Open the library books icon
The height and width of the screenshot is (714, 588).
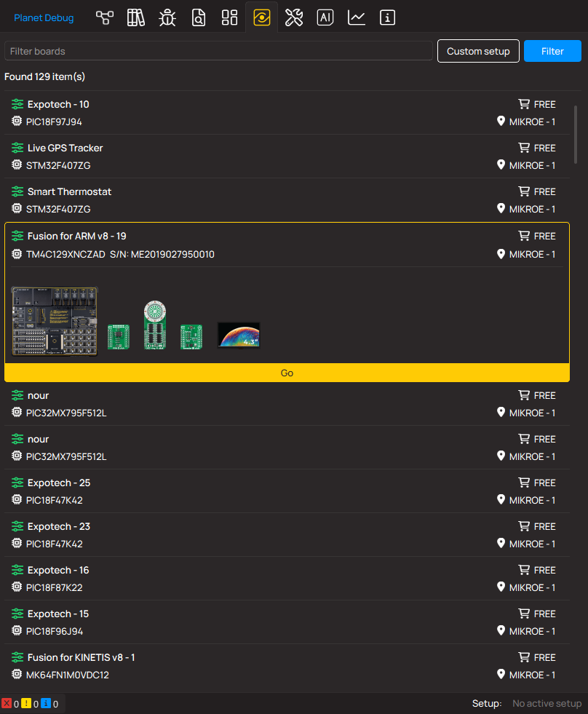136,17
